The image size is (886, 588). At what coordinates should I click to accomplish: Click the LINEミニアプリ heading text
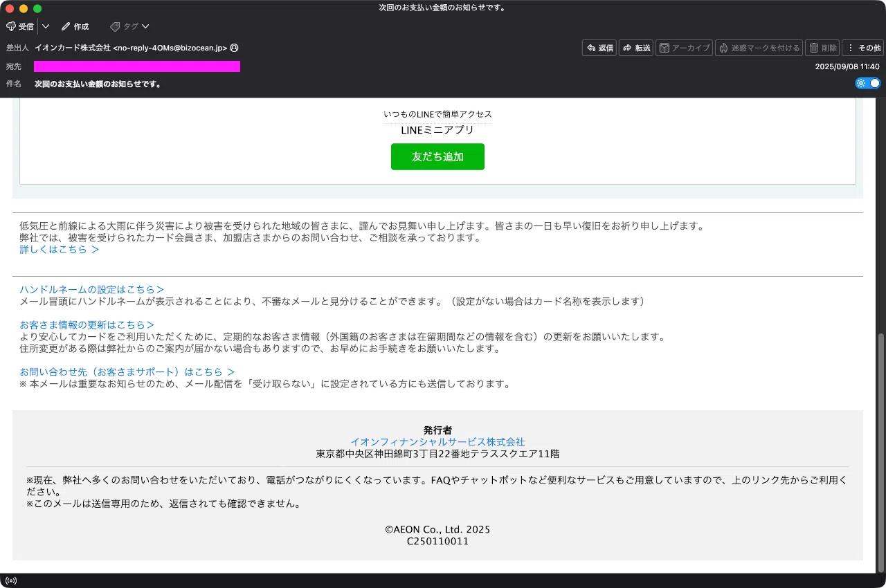point(437,130)
